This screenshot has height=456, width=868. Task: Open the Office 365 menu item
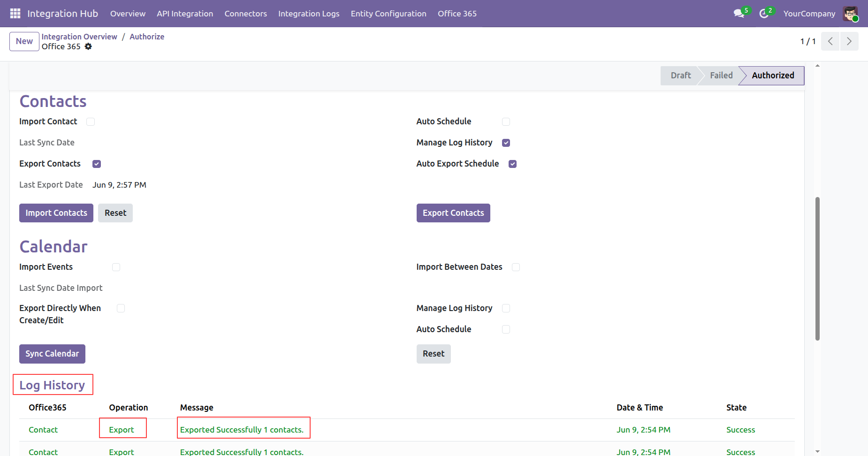(x=457, y=14)
